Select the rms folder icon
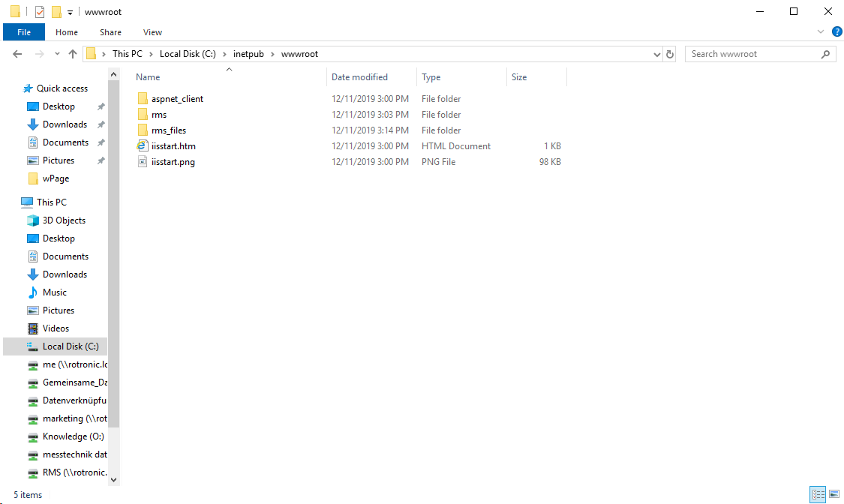Viewport: 844px width, 504px height. (142, 114)
